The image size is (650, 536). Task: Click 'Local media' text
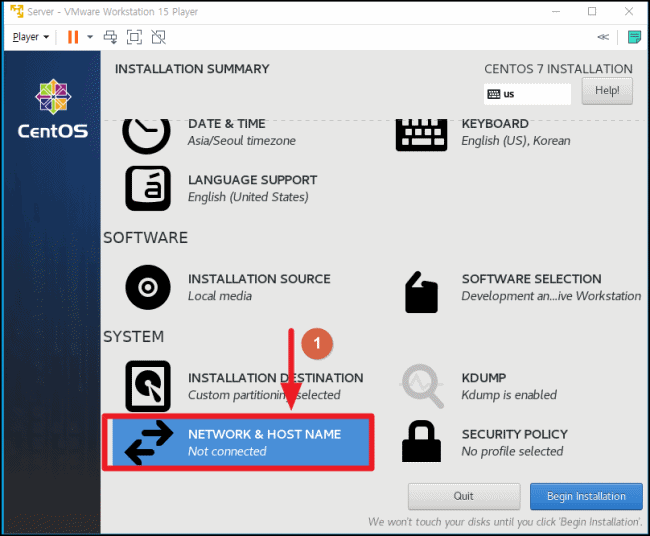point(220,296)
